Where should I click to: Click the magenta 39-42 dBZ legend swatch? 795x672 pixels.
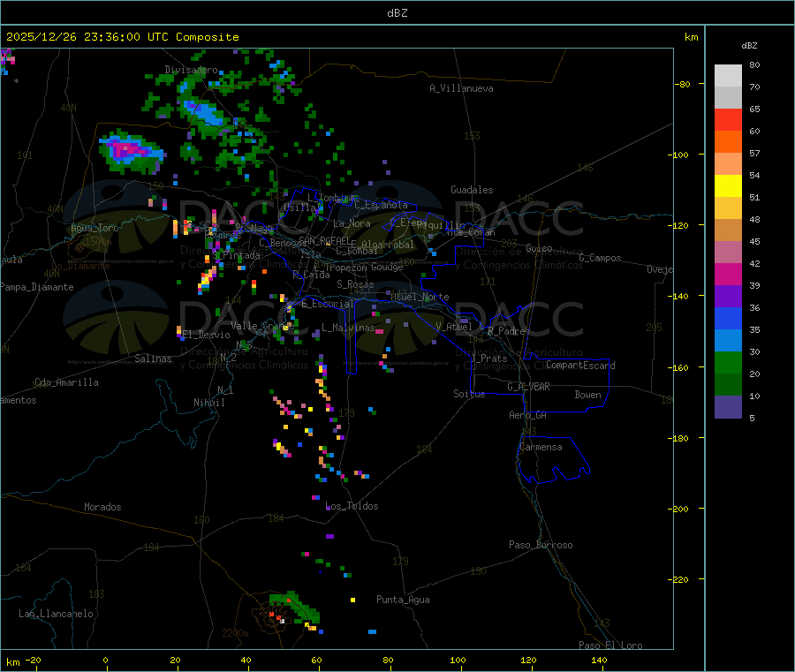[728, 274]
